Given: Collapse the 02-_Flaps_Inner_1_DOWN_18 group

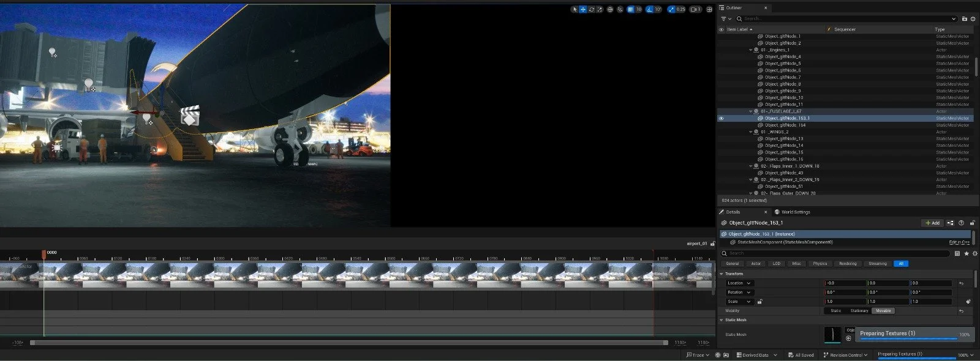Looking at the screenshot, I should (751, 166).
